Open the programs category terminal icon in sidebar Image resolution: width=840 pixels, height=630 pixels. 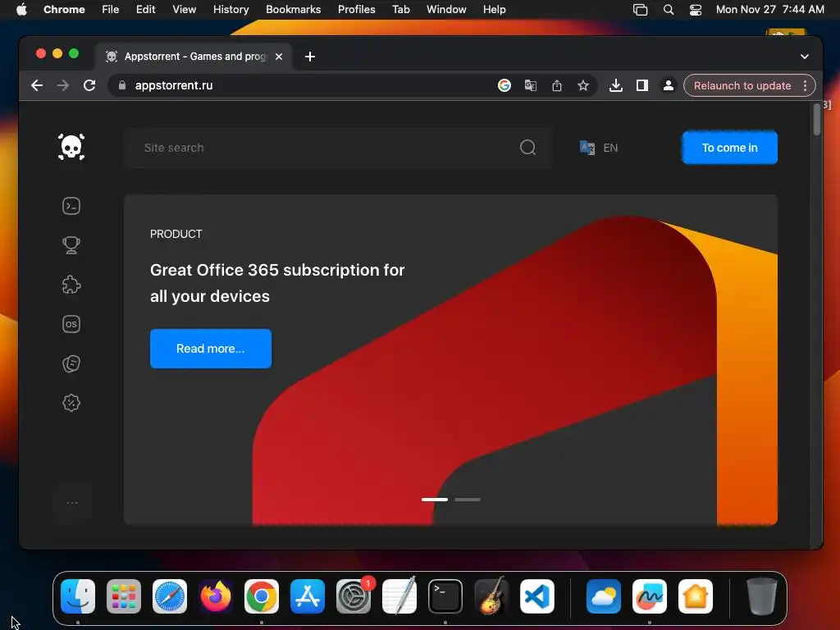[71, 206]
